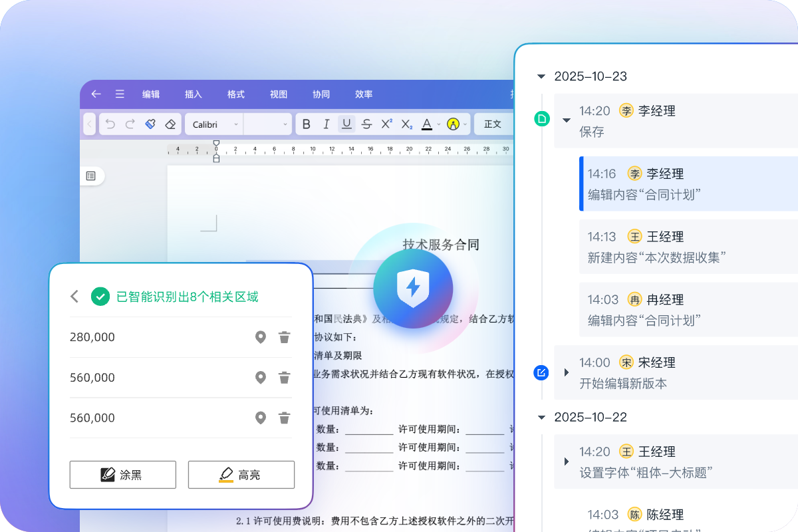Open the 协同 menu
The width and height of the screenshot is (798, 532).
coord(321,94)
